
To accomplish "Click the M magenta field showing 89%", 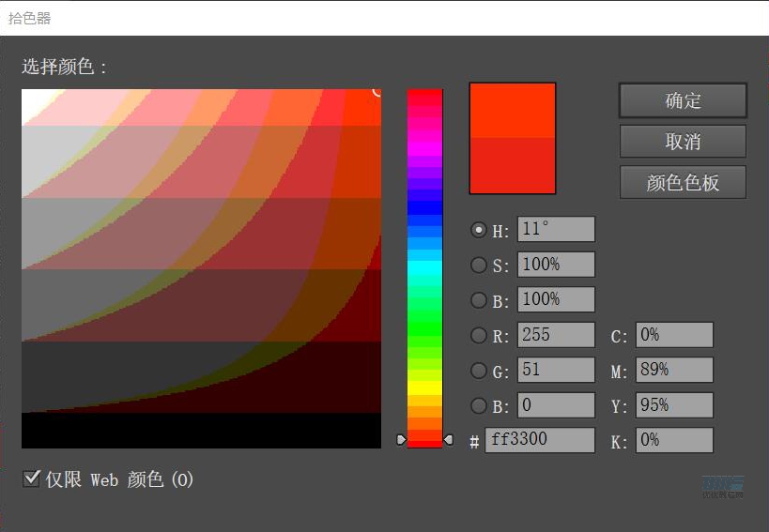I will [674, 371].
